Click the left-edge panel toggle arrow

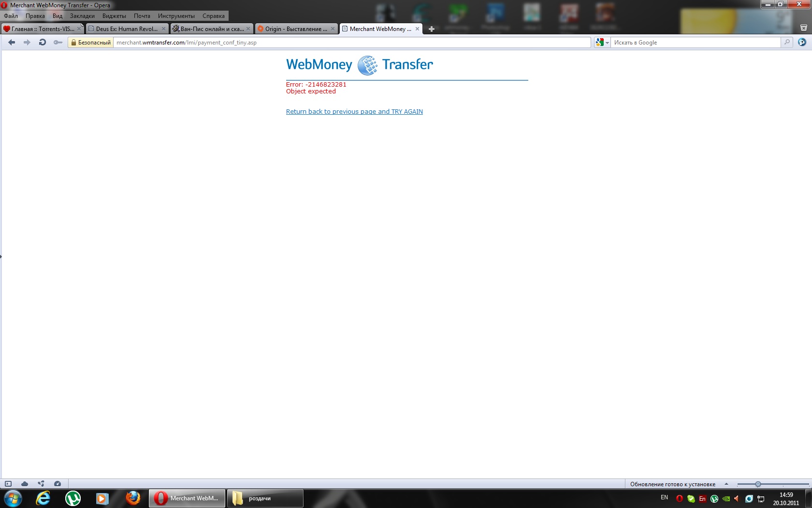1,256
